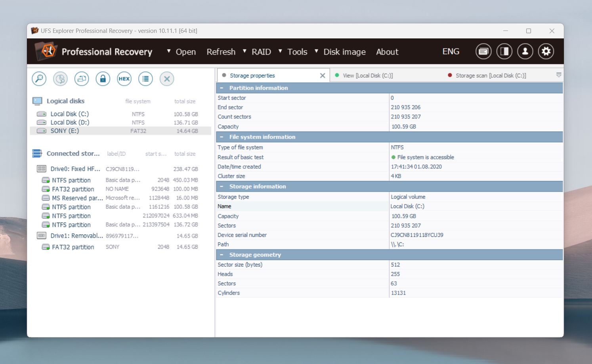This screenshot has width=592, height=364.
Task: Close the Storage properties tab
Action: [x=323, y=76]
